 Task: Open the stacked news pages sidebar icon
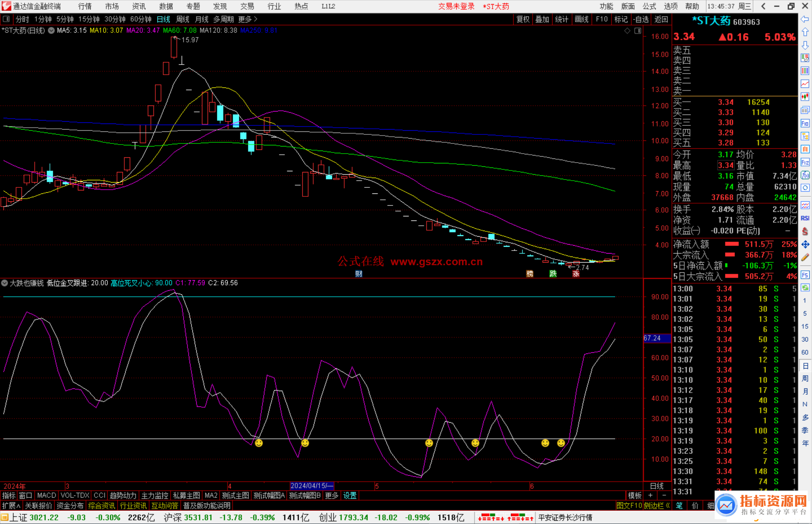(x=805, y=110)
